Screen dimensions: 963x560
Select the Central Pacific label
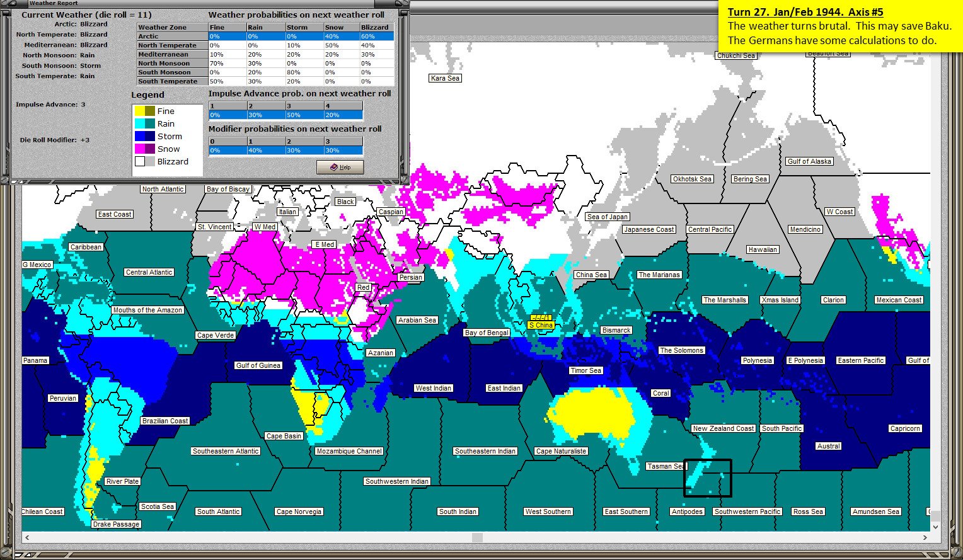pos(710,229)
